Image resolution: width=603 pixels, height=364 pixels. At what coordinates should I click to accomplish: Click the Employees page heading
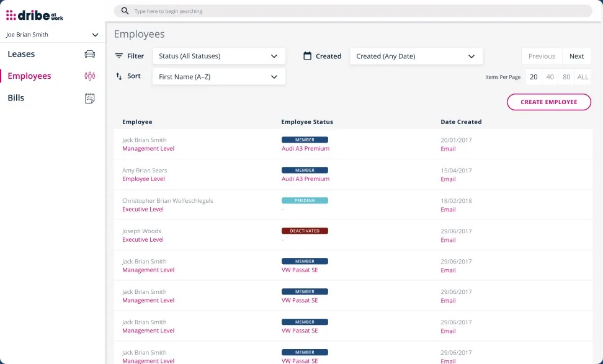click(x=139, y=34)
